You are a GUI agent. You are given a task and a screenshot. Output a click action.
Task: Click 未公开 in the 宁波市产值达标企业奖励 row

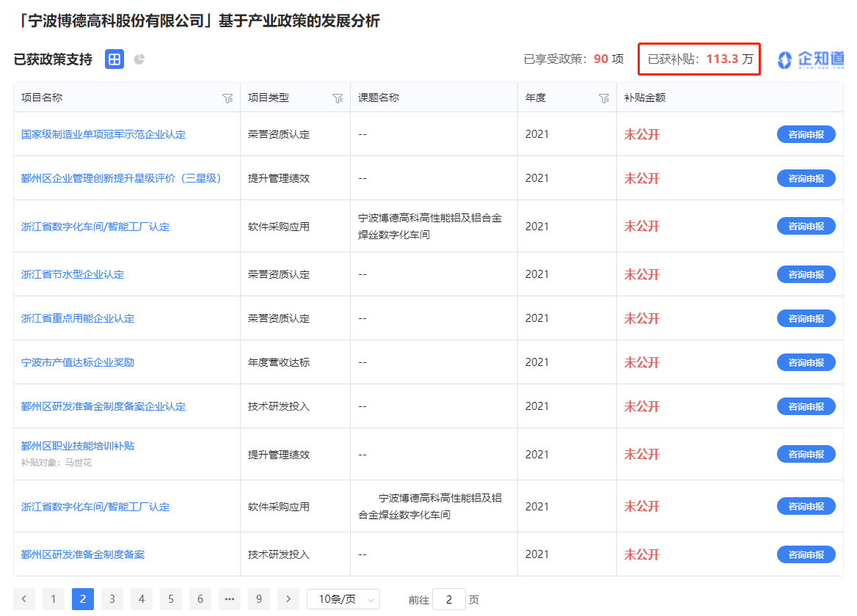642,362
